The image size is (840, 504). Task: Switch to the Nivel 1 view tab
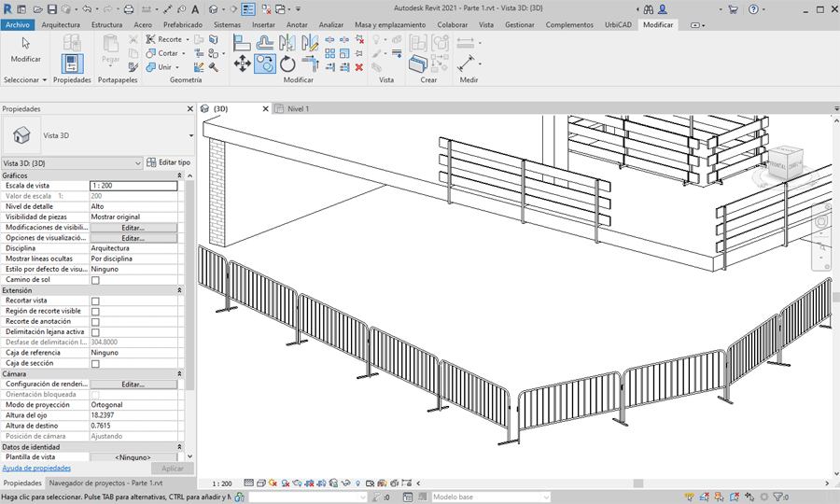(297, 108)
